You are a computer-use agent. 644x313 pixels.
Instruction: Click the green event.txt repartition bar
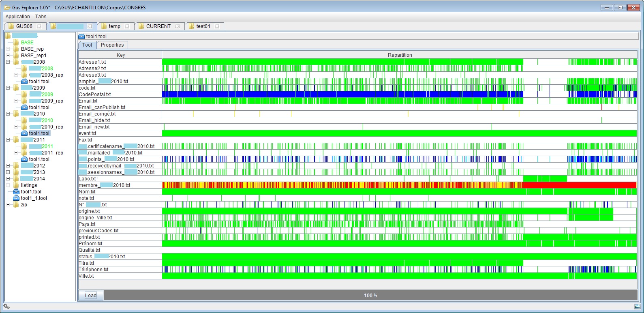pos(400,133)
